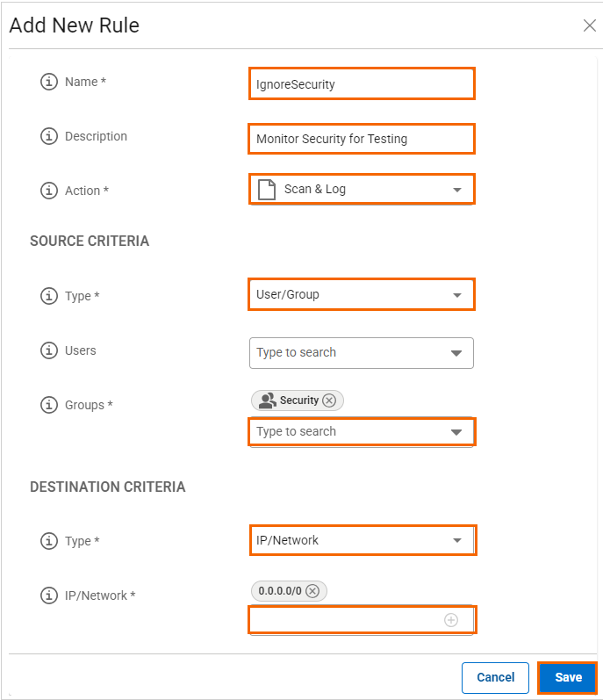Expand the Groups search dropdown

[362, 431]
